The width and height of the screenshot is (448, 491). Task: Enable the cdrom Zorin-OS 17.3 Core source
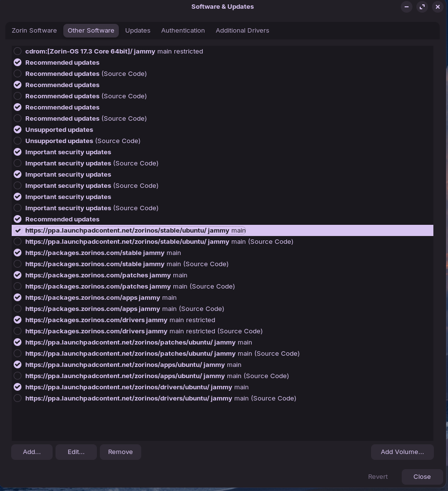(18, 51)
